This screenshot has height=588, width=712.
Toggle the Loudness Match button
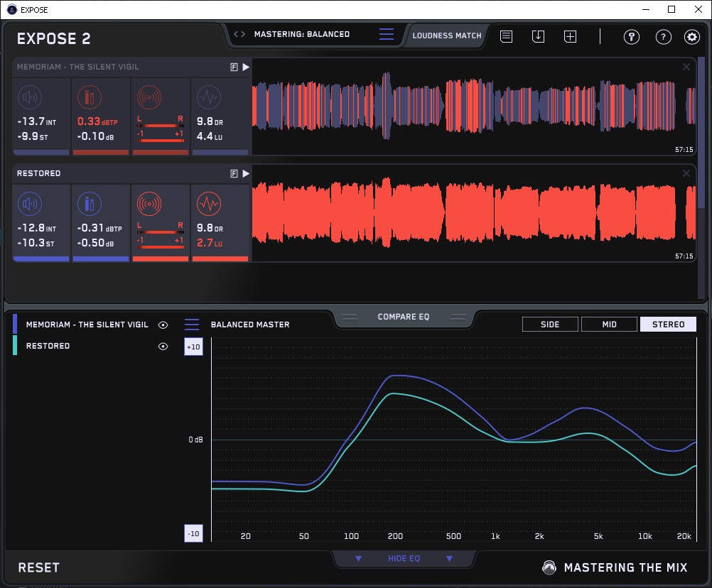446,35
